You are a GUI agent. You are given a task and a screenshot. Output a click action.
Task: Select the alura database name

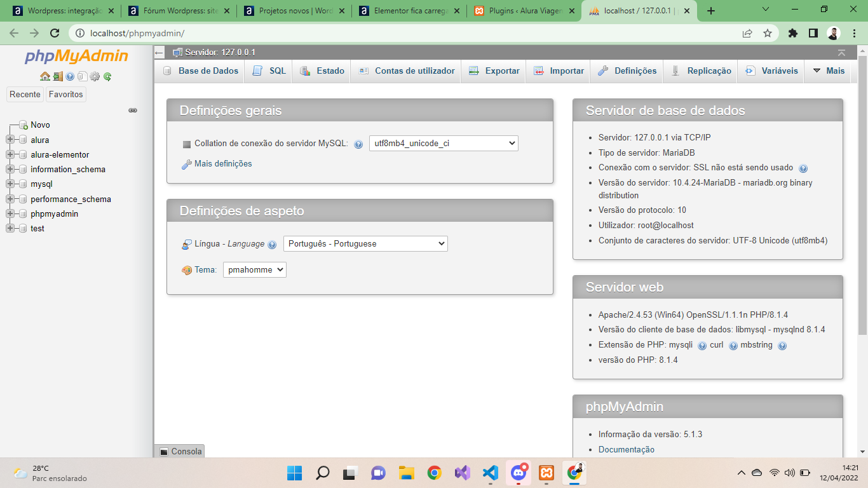[x=39, y=140]
